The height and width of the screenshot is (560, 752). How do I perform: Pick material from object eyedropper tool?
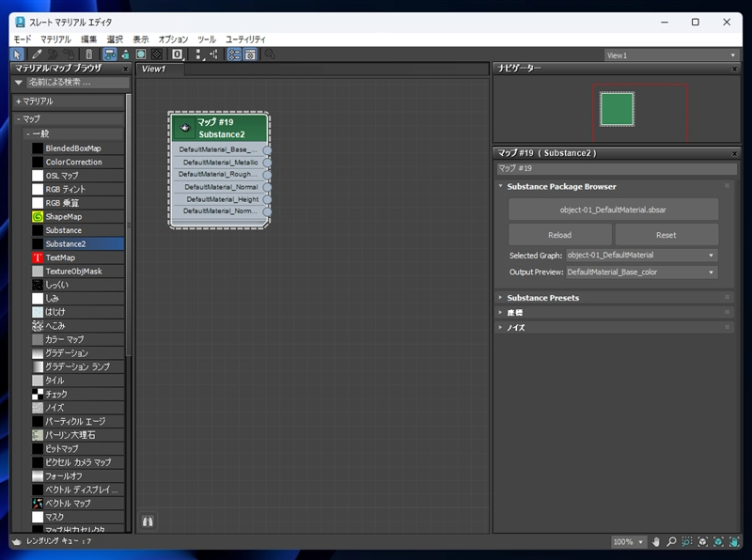tap(37, 54)
